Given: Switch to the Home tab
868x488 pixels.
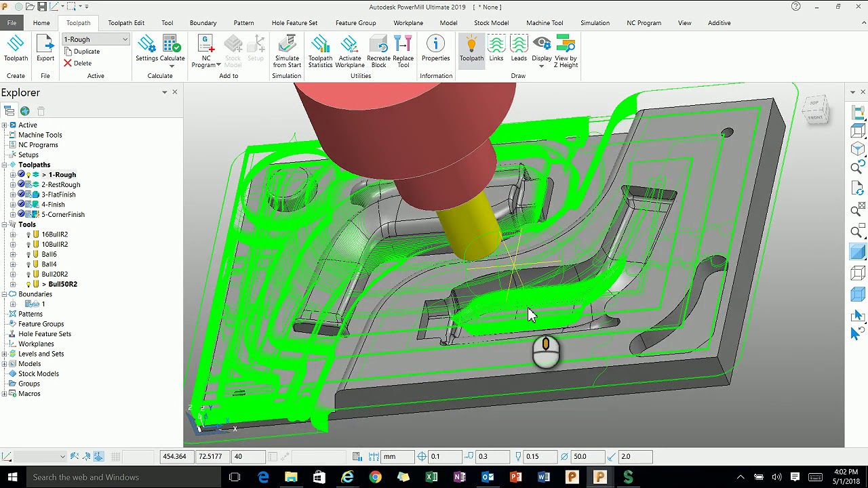Looking at the screenshot, I should pyautogui.click(x=41, y=22).
